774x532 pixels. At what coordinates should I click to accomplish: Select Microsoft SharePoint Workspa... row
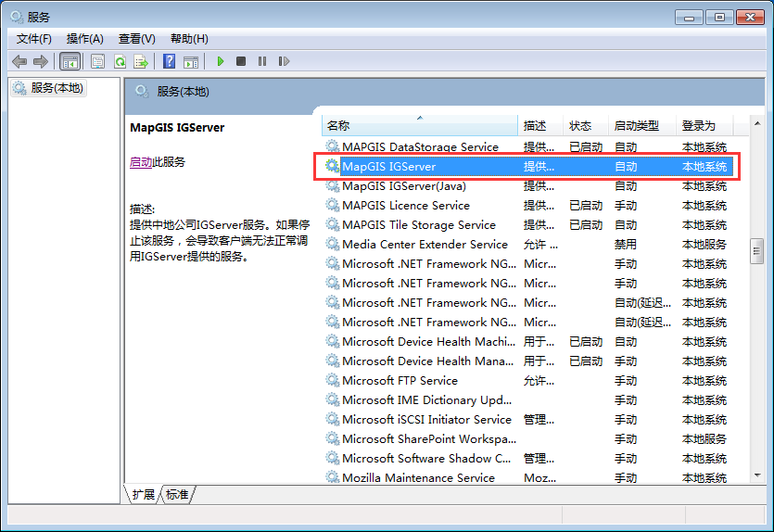point(527,439)
